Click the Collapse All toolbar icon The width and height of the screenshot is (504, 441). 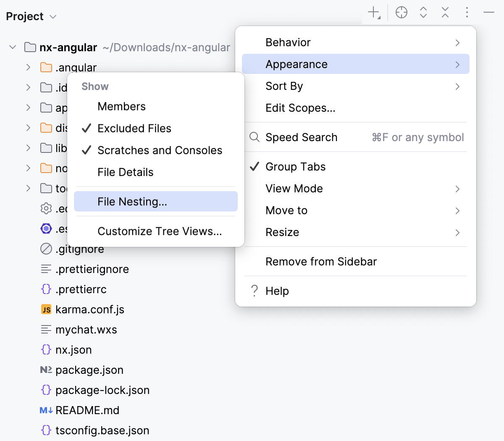tap(445, 12)
